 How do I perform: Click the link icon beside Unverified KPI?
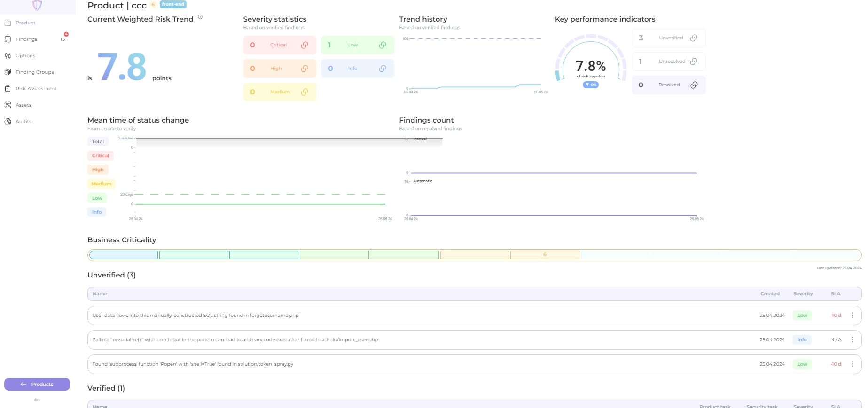(x=694, y=38)
